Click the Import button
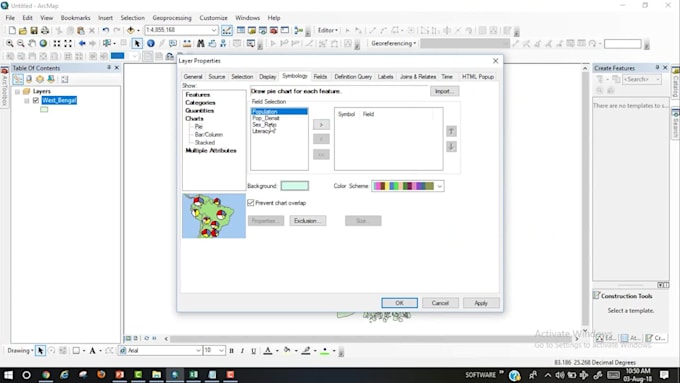Image resolution: width=680 pixels, height=383 pixels. (x=445, y=91)
